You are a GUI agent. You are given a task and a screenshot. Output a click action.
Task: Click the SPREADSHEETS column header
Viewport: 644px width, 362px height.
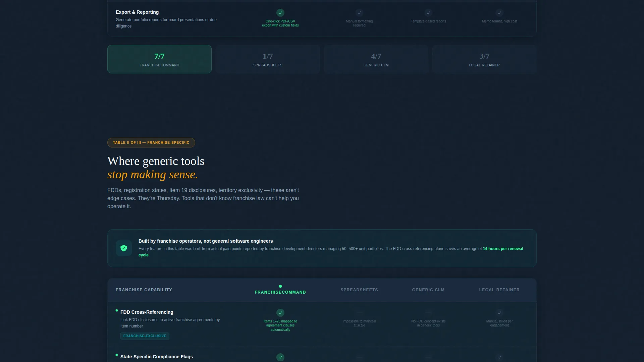359,290
